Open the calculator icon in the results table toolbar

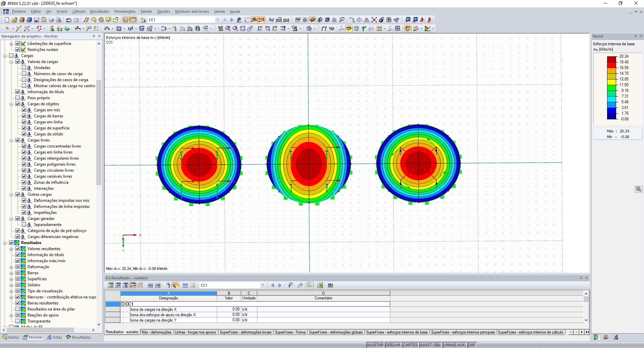pos(330,285)
